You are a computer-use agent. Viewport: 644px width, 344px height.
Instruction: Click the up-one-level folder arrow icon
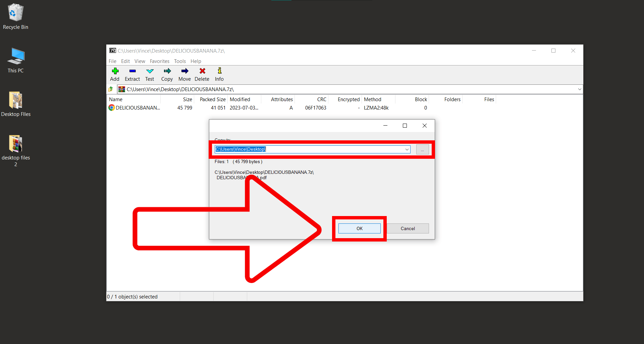pyautogui.click(x=111, y=89)
